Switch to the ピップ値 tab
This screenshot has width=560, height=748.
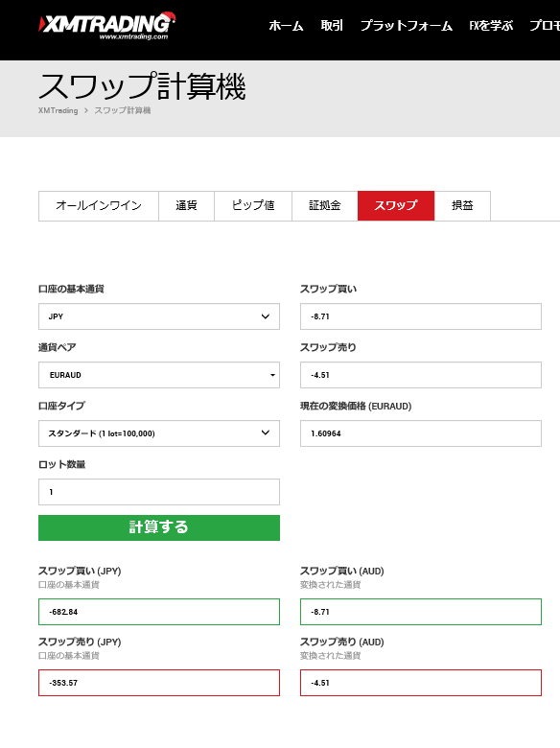coord(253,205)
